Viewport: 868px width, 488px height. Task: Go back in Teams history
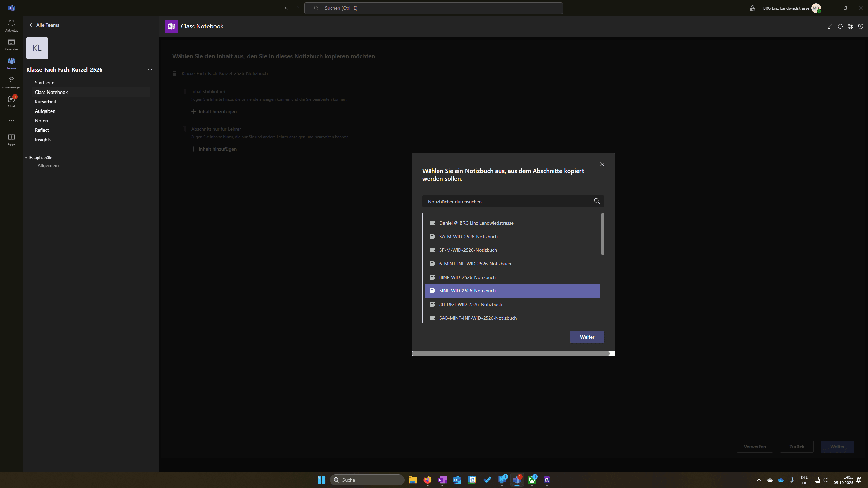click(x=286, y=8)
